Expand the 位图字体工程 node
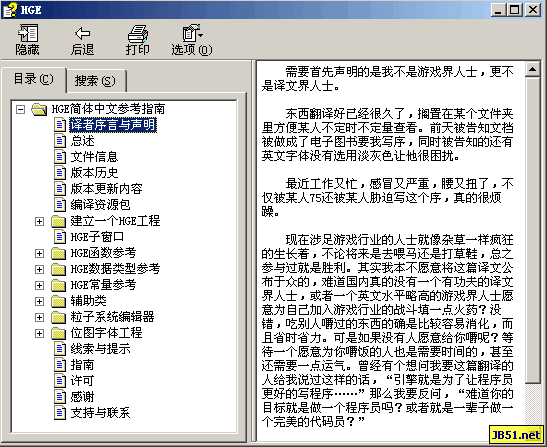 [39, 333]
